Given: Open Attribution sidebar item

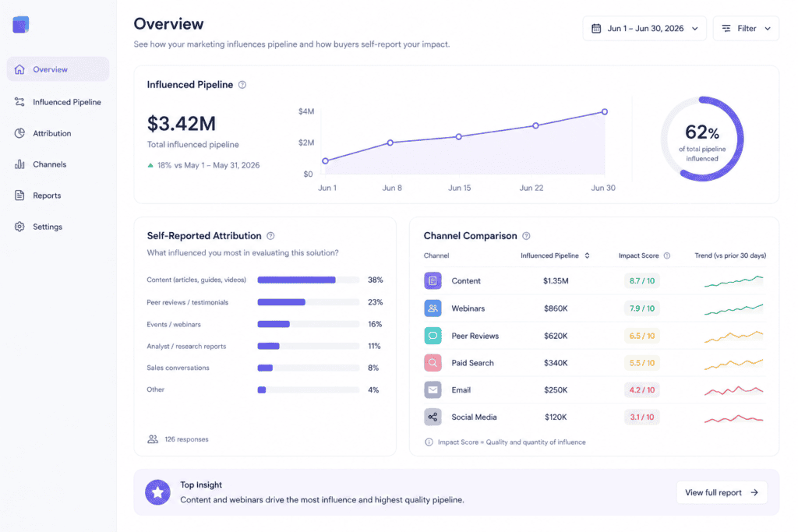Looking at the screenshot, I should click(58, 133).
